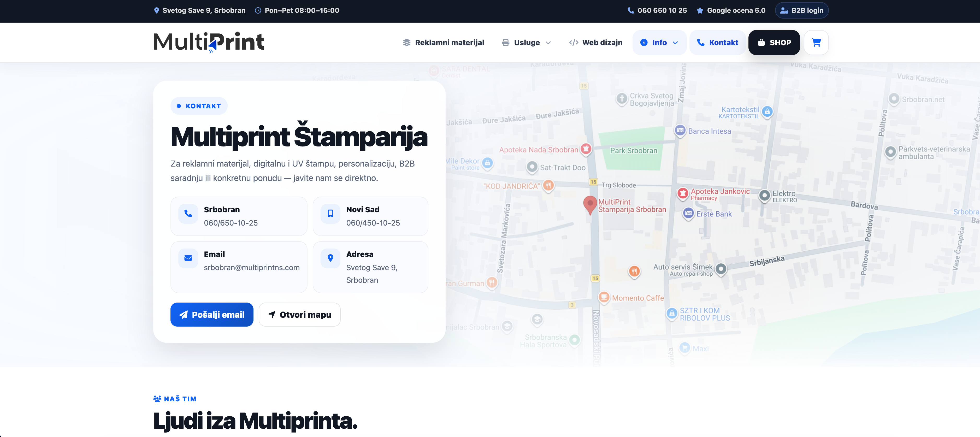The width and height of the screenshot is (980, 437).
Task: Click the Apoteka Jankovic map marker
Action: click(683, 194)
